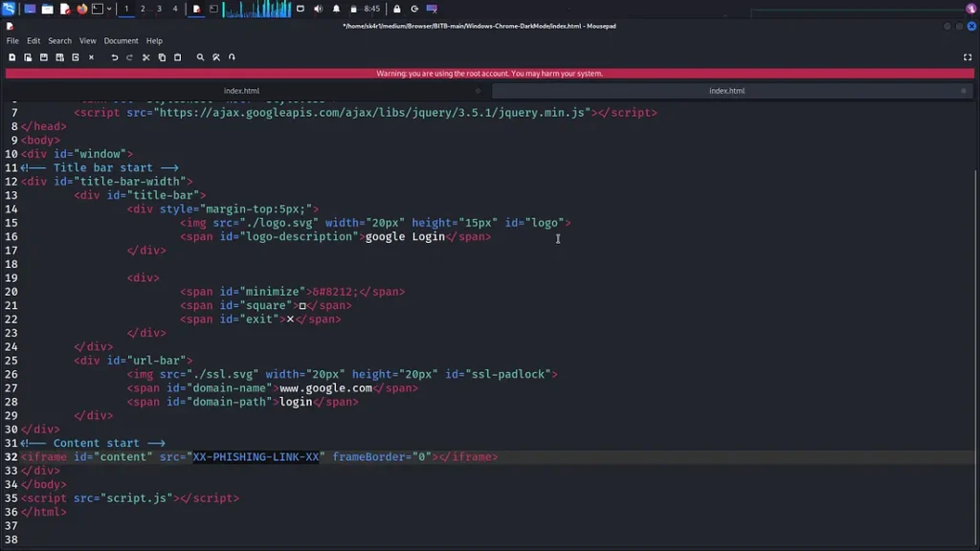Expand the terminal launcher dropdown arrow

109,9
